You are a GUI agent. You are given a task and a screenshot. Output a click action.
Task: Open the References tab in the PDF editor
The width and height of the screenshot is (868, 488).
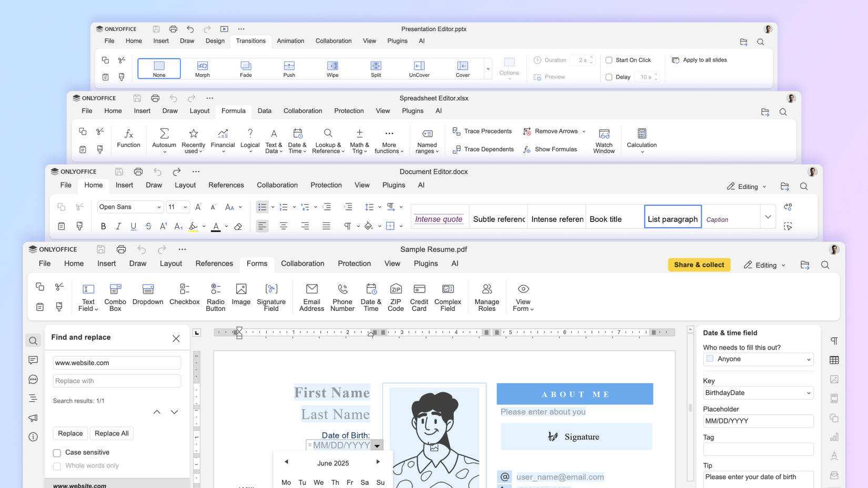click(x=214, y=263)
